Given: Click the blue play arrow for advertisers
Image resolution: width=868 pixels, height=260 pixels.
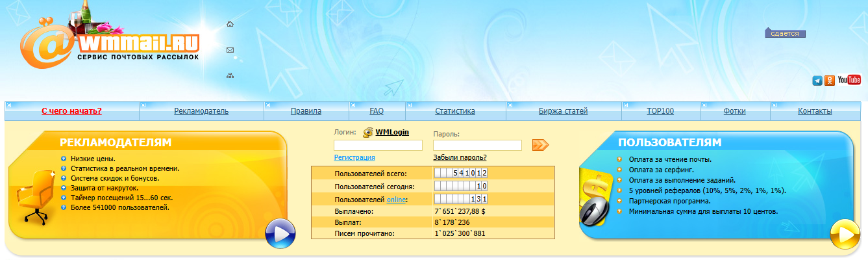Looking at the screenshot, I should 280,234.
